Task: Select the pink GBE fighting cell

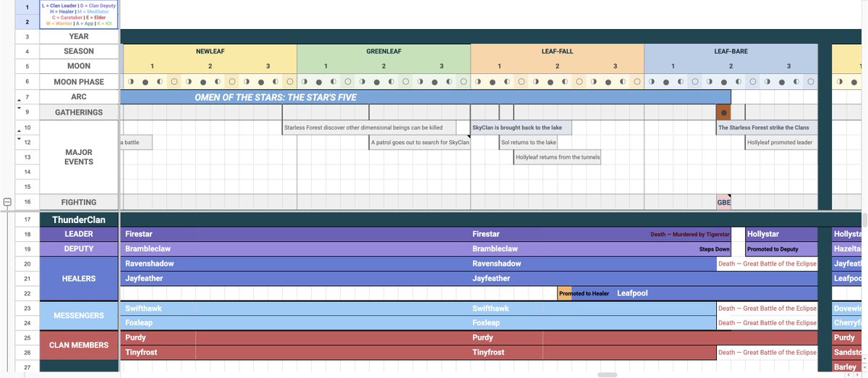Action: [x=723, y=202]
